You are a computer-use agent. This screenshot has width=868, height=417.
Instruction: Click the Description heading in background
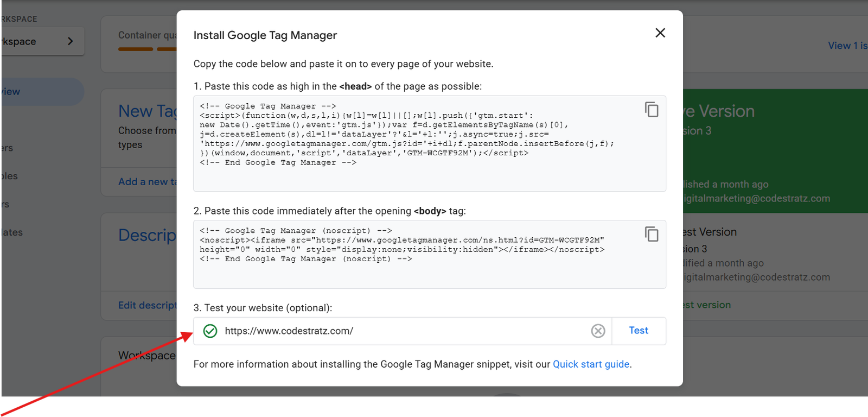148,235
